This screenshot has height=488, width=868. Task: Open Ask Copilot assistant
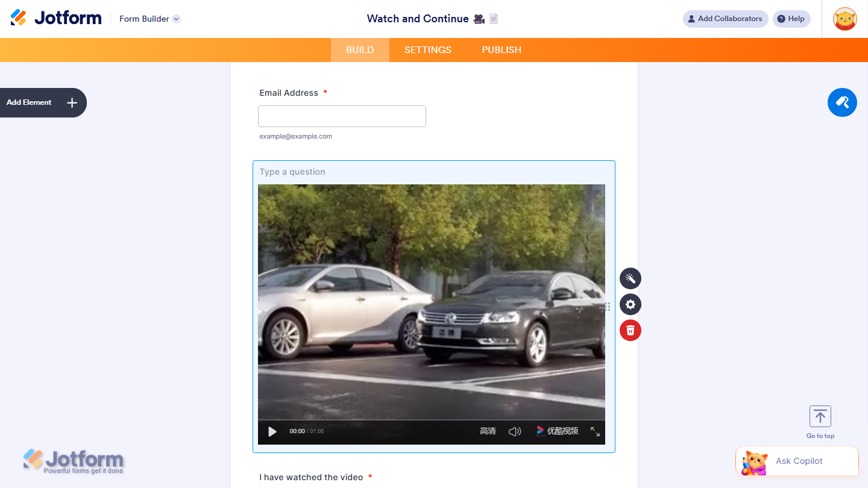tap(797, 461)
